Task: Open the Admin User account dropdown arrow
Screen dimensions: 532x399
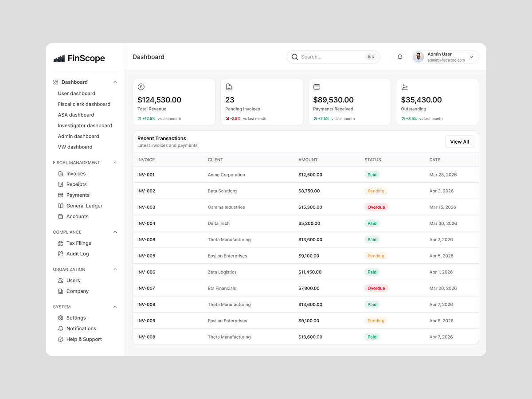Action: click(471, 57)
